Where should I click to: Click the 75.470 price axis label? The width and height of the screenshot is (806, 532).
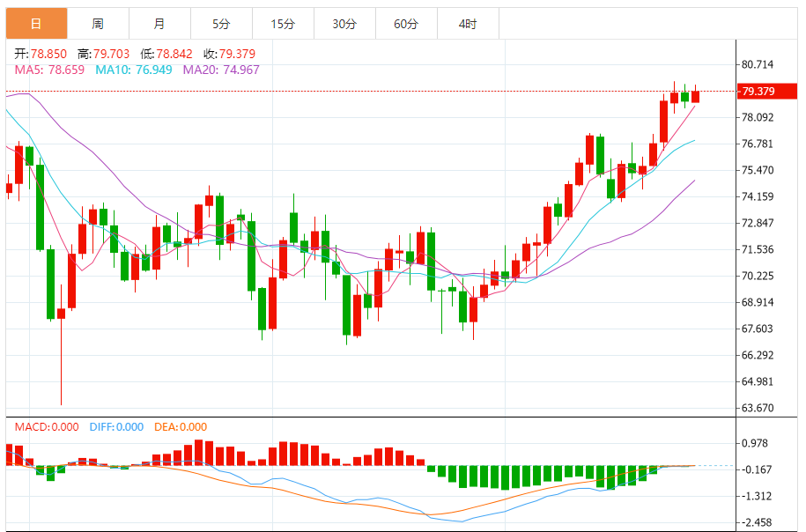(x=758, y=170)
